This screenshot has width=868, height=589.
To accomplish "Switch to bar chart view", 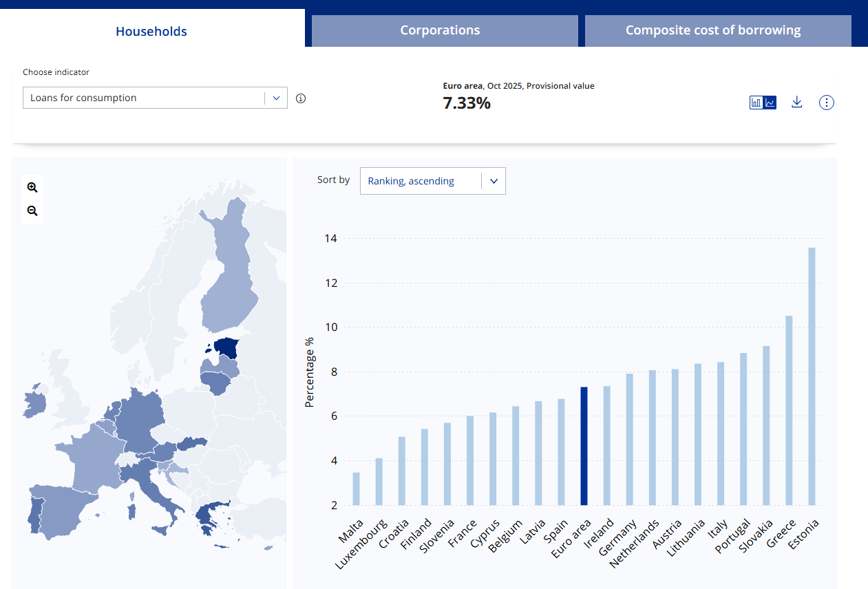I will tap(756, 103).
